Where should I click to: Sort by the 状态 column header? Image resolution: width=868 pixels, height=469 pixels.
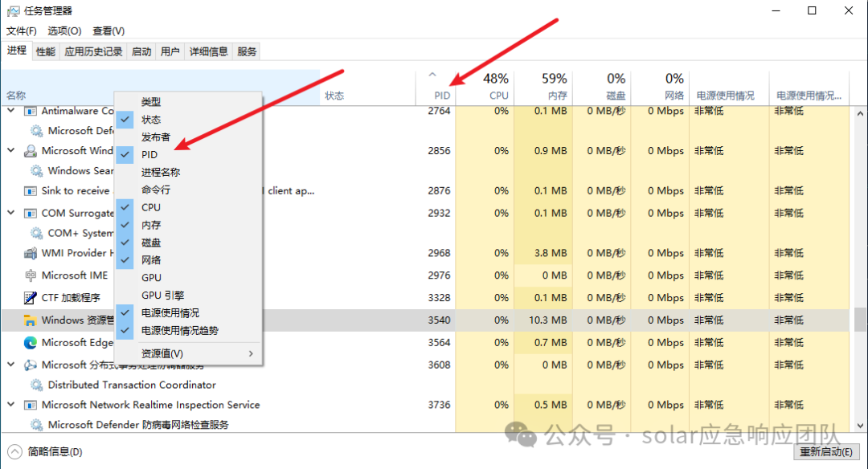[x=367, y=88]
